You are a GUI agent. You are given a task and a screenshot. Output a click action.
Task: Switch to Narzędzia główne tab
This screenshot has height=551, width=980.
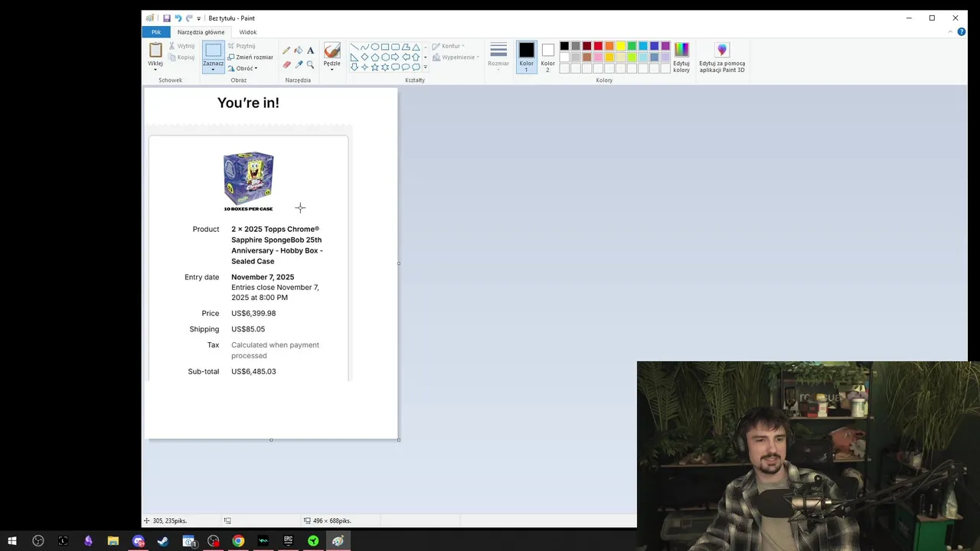[201, 32]
